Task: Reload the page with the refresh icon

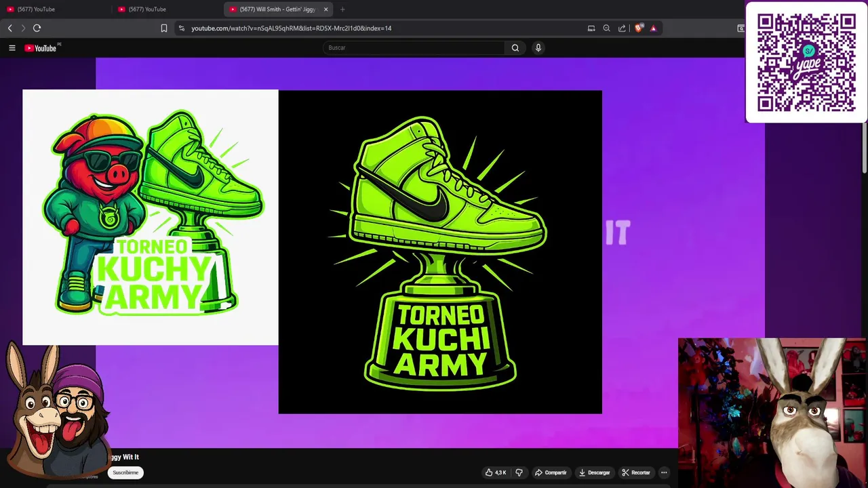Action: [37, 28]
